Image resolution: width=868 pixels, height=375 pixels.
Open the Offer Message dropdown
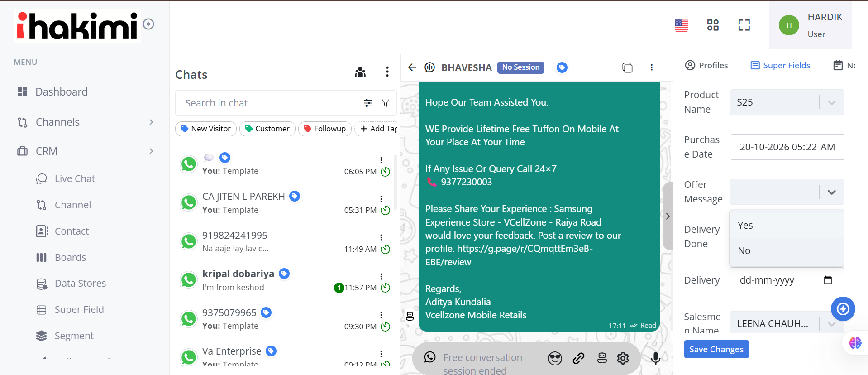pos(787,192)
